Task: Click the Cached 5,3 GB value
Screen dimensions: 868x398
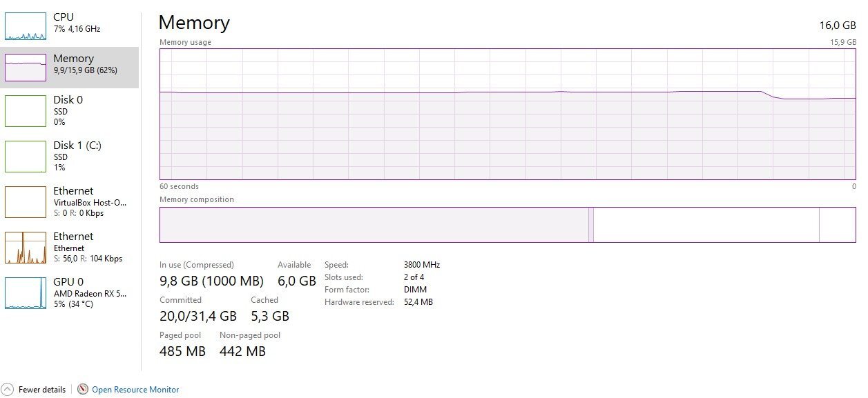Action: [x=270, y=316]
